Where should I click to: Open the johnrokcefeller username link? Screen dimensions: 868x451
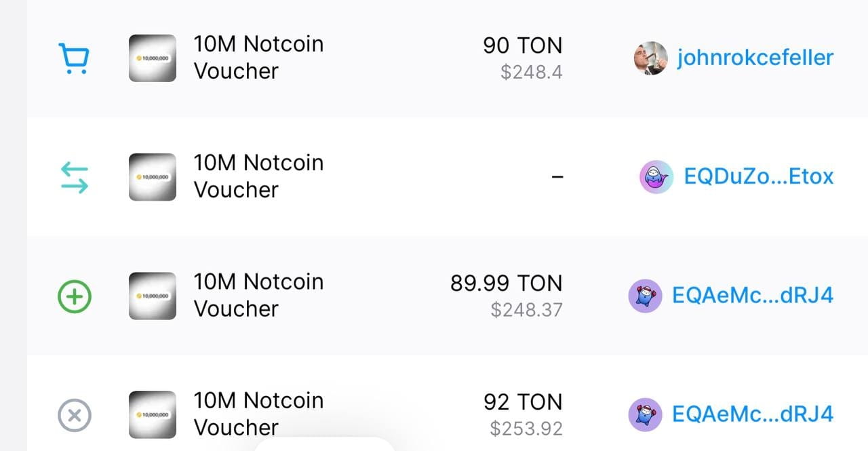753,58
